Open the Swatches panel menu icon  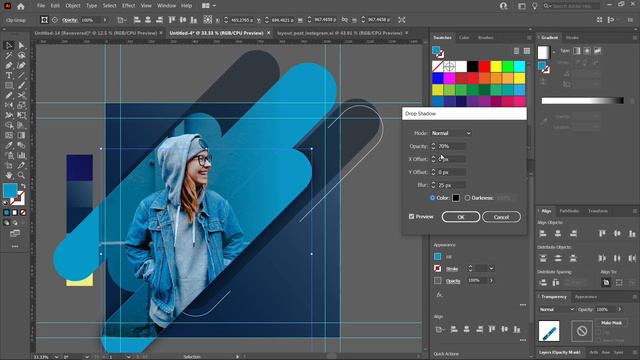click(529, 38)
